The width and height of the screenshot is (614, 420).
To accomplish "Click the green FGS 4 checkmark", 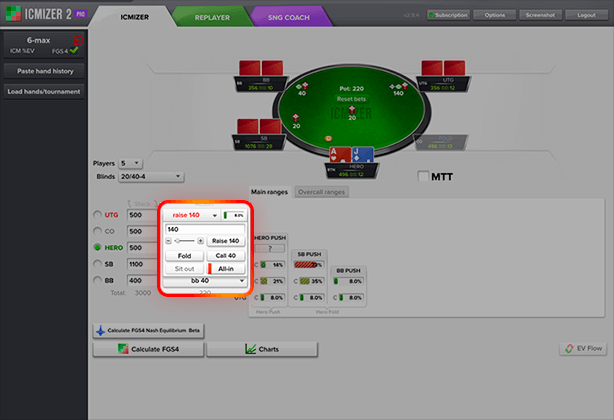I will click(74, 50).
